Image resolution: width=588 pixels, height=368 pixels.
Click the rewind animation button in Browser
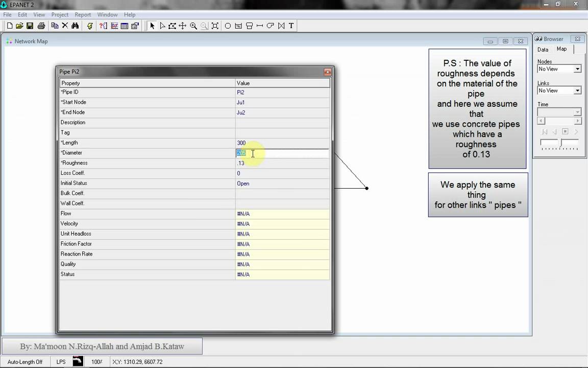(545, 131)
